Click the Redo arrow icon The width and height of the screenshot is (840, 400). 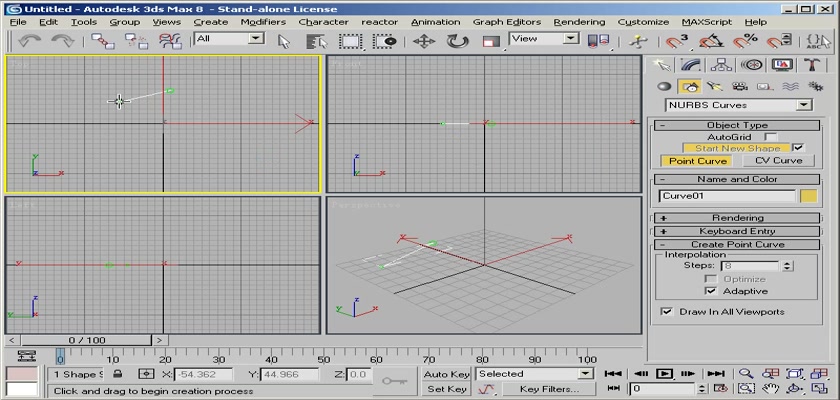click(62, 41)
